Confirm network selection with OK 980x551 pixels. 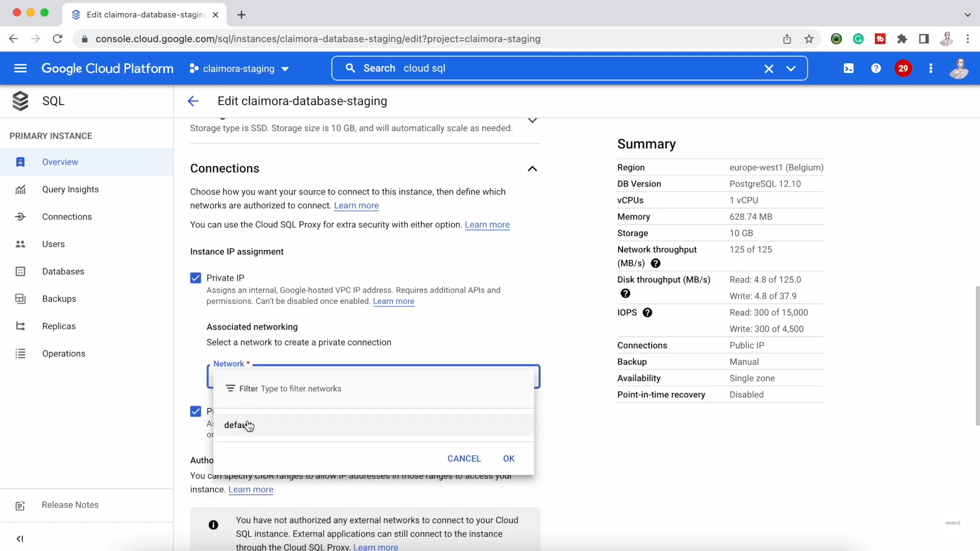pos(509,459)
